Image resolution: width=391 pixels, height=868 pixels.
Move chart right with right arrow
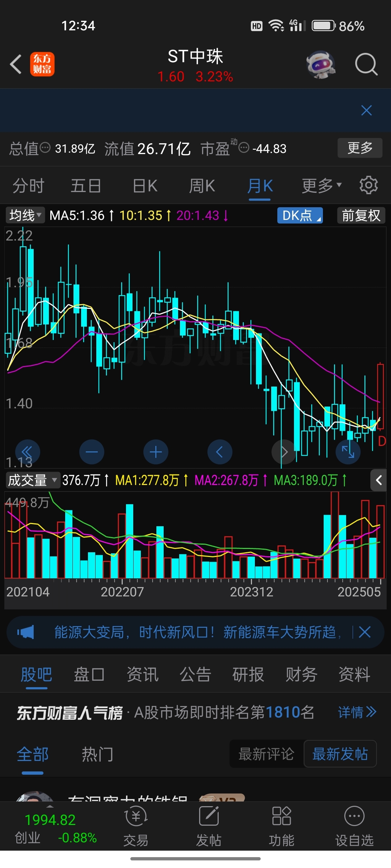tap(284, 452)
